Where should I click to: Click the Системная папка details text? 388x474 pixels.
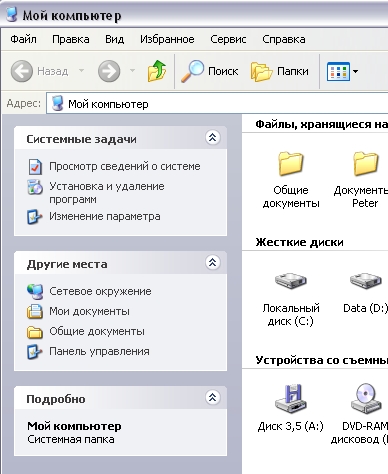point(71,439)
